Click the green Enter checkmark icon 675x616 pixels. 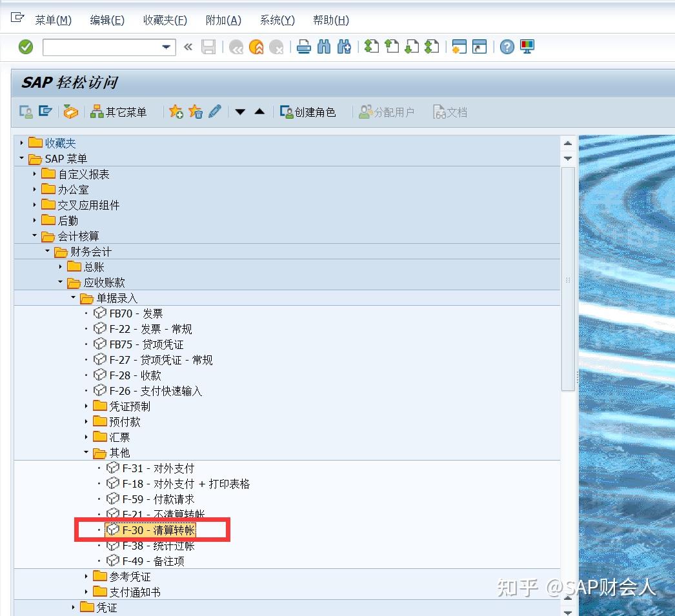tap(25, 46)
